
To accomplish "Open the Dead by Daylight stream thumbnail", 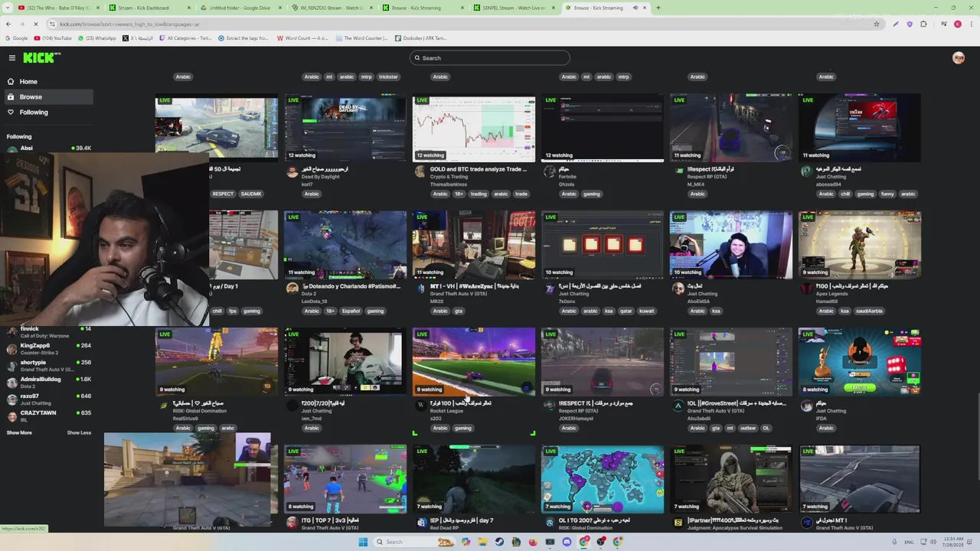I will 345,128.
